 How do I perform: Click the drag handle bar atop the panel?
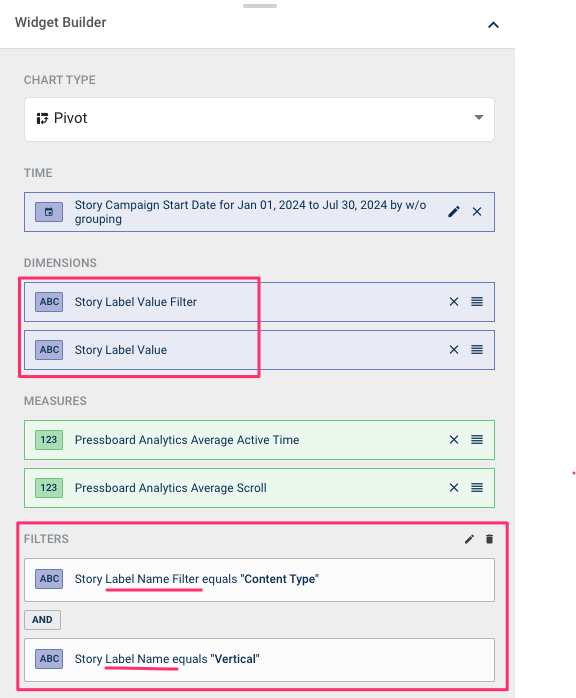point(260,6)
